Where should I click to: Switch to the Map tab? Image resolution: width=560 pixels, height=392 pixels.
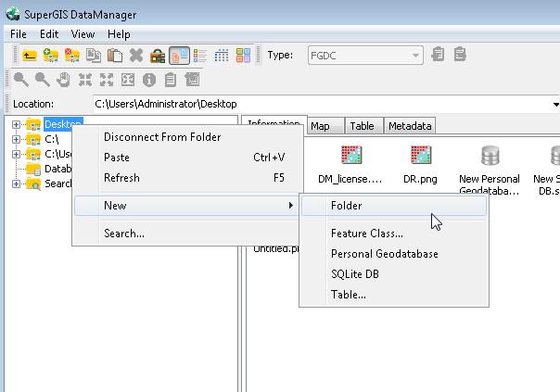[325, 126]
